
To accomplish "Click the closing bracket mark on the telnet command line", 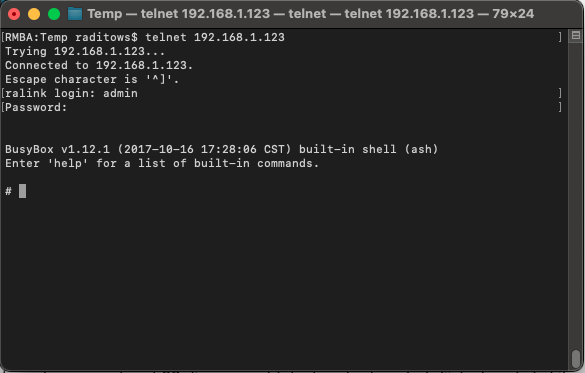I will pyautogui.click(x=560, y=37).
